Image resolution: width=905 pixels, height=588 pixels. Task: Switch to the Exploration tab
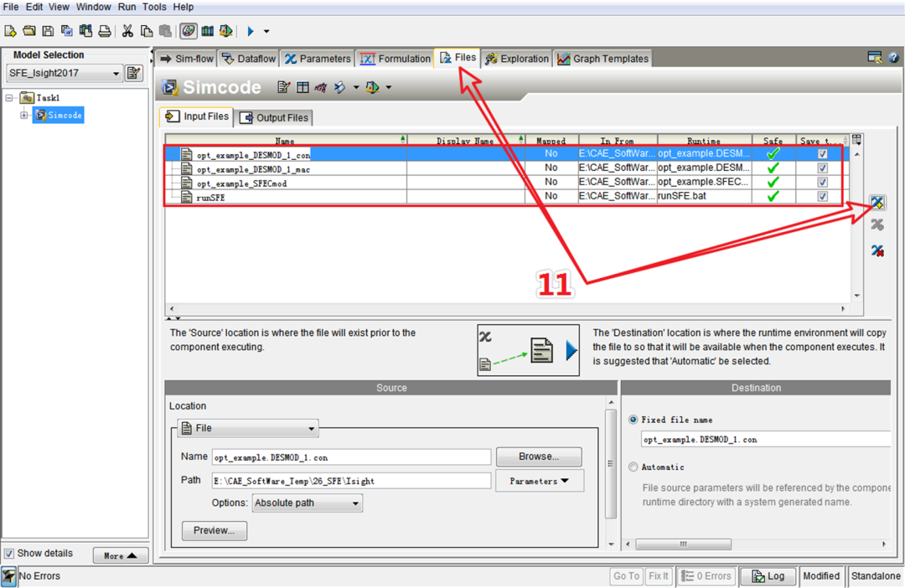[517, 59]
